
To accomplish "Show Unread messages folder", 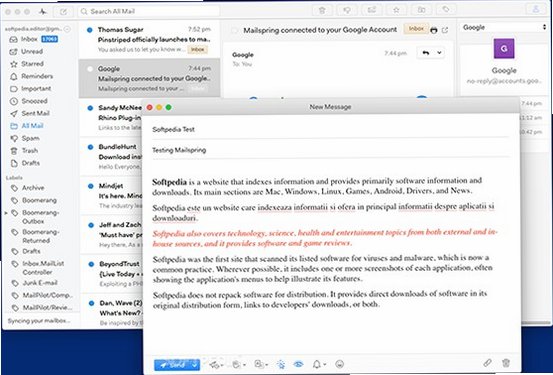I will 26,52.
